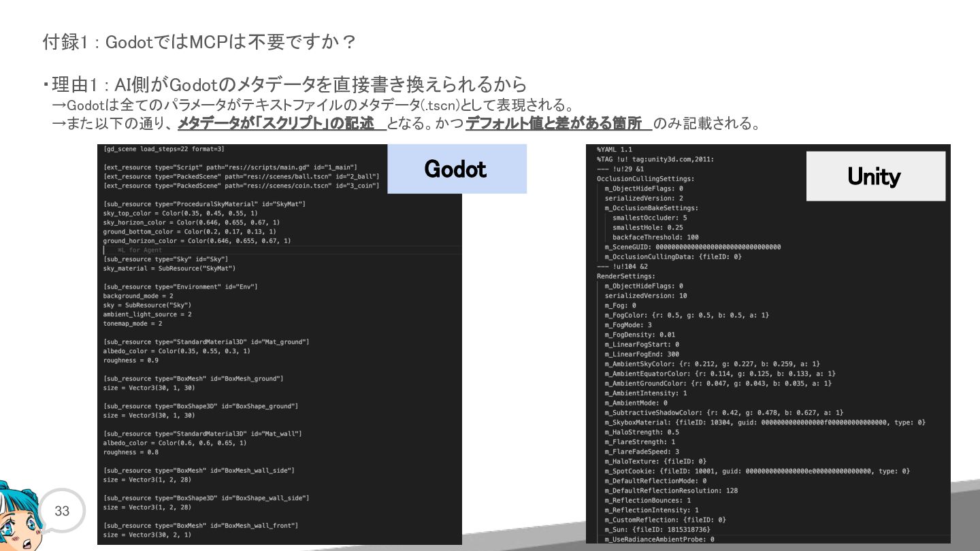Viewport: 980px width, 551px height.
Task: Click the "backfaceThreshold: 100" line
Action: tap(655, 237)
